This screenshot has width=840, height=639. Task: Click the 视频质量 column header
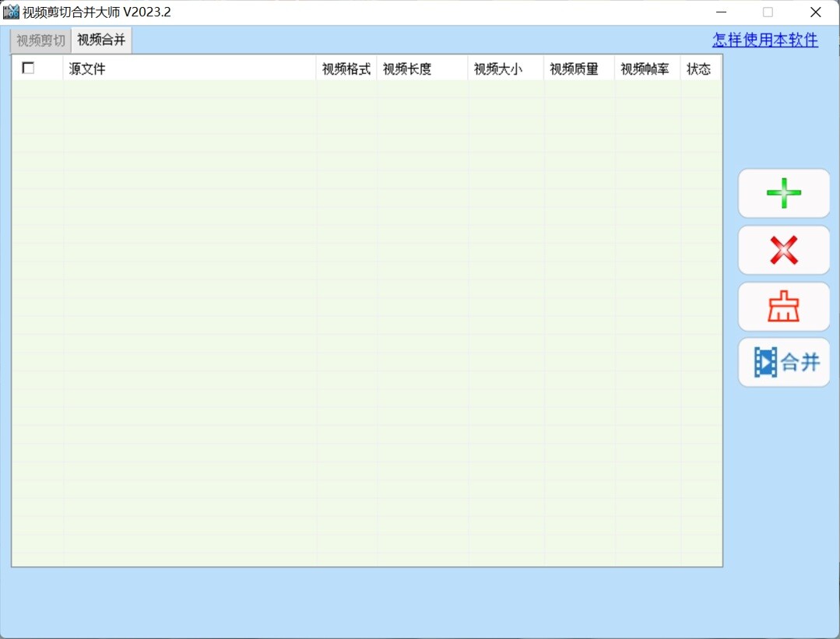coord(578,68)
